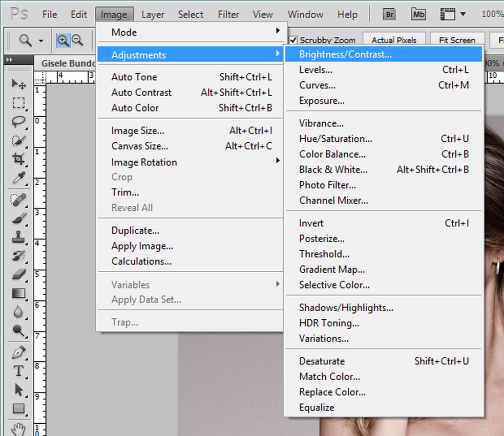504x436 pixels.
Task: Pick the Crop tool in toolbar
Action: [18, 159]
